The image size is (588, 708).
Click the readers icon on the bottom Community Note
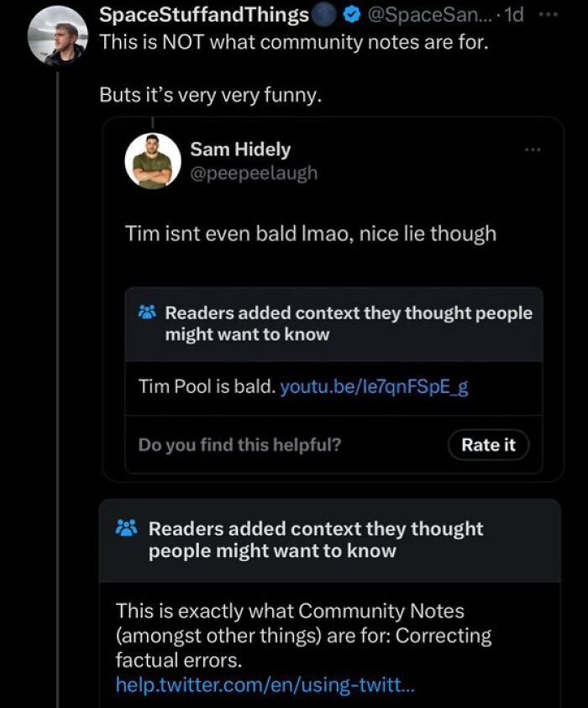pyautogui.click(x=127, y=528)
